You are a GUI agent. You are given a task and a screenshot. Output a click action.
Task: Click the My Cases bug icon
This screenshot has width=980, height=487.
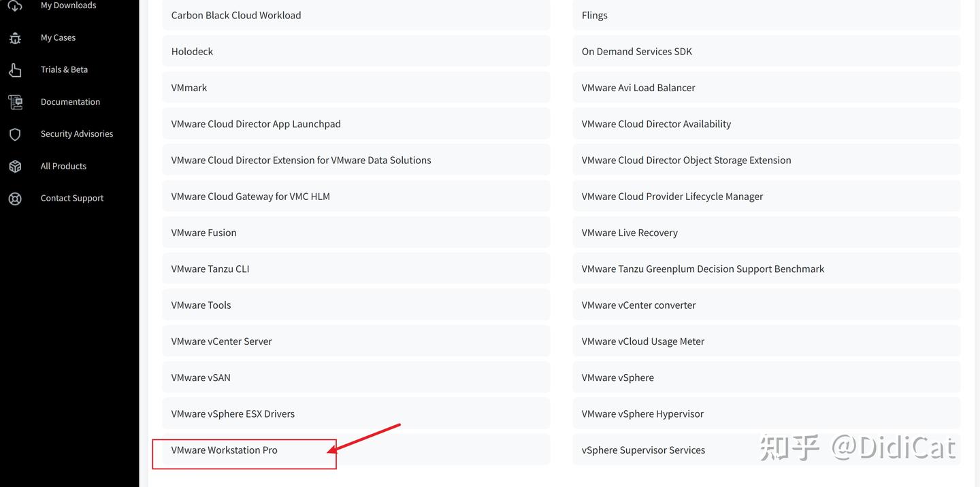[15, 37]
